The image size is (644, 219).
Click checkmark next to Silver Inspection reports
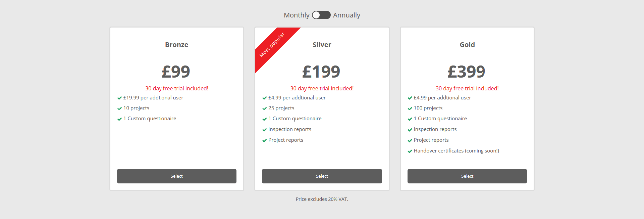tap(264, 130)
